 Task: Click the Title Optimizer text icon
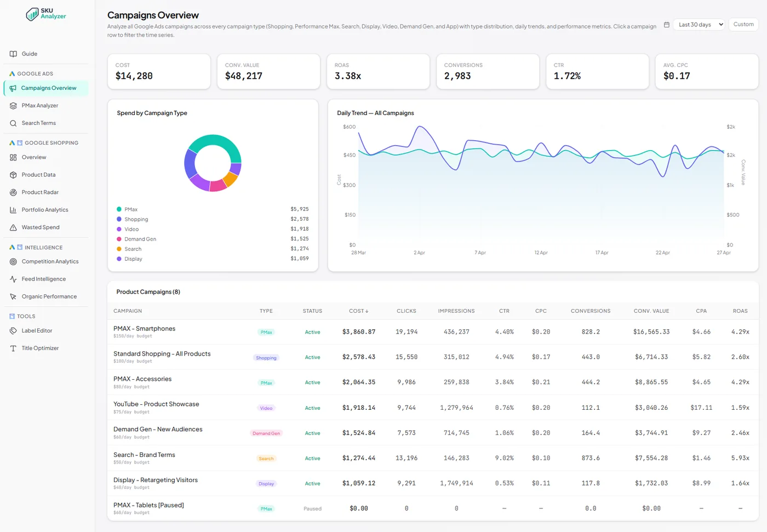tap(13, 348)
